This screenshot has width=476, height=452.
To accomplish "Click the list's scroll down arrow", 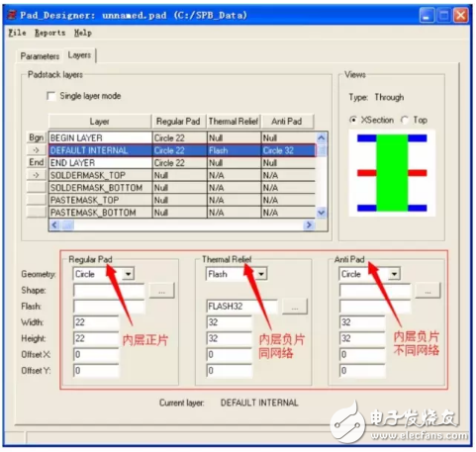I will [321, 213].
